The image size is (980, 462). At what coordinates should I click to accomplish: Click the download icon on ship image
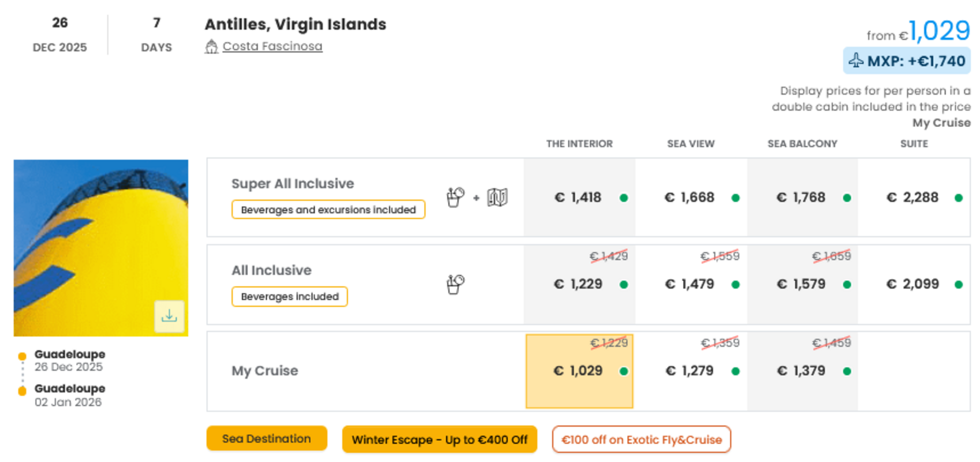(x=169, y=316)
